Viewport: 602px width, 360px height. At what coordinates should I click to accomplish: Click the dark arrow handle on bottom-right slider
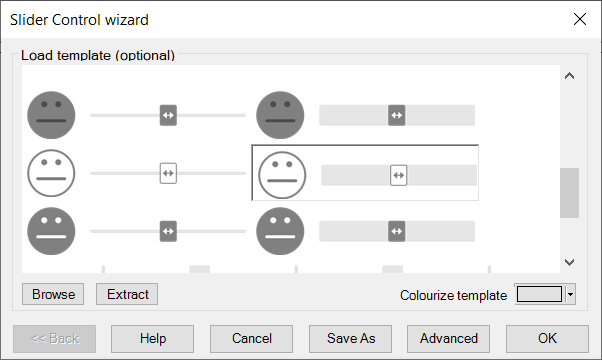tap(397, 231)
